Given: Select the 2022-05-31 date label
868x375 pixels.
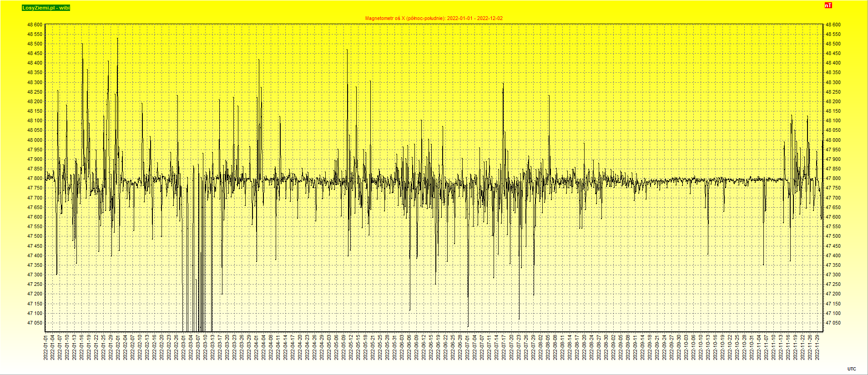Looking at the screenshot, I should [x=395, y=348].
